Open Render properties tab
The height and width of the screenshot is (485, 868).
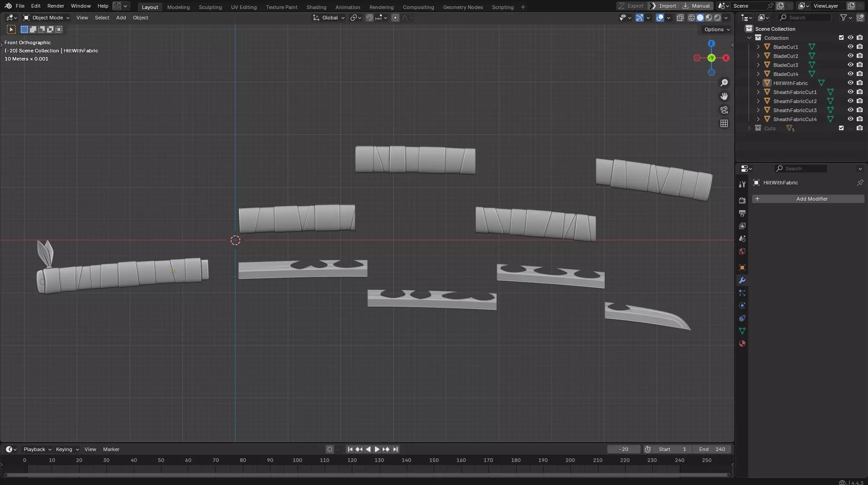click(742, 200)
